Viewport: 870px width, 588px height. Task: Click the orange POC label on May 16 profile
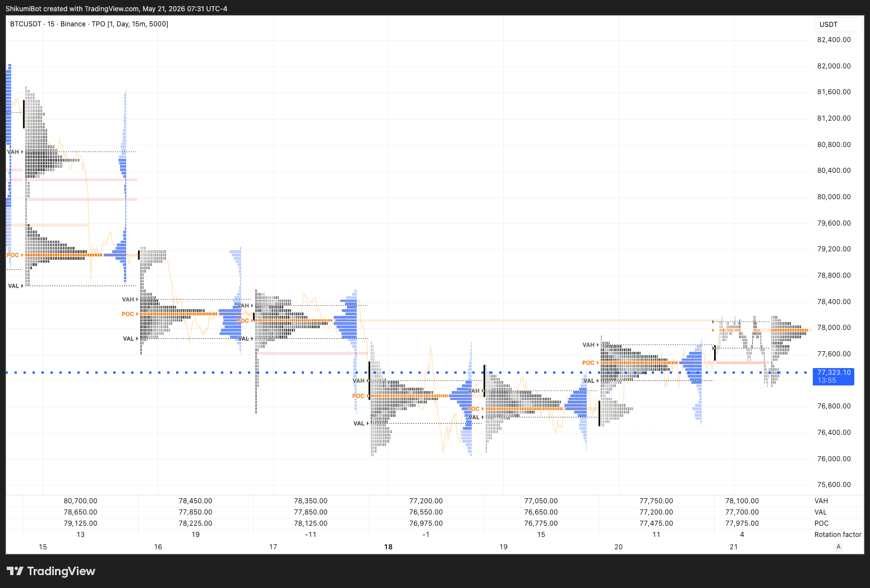click(128, 314)
